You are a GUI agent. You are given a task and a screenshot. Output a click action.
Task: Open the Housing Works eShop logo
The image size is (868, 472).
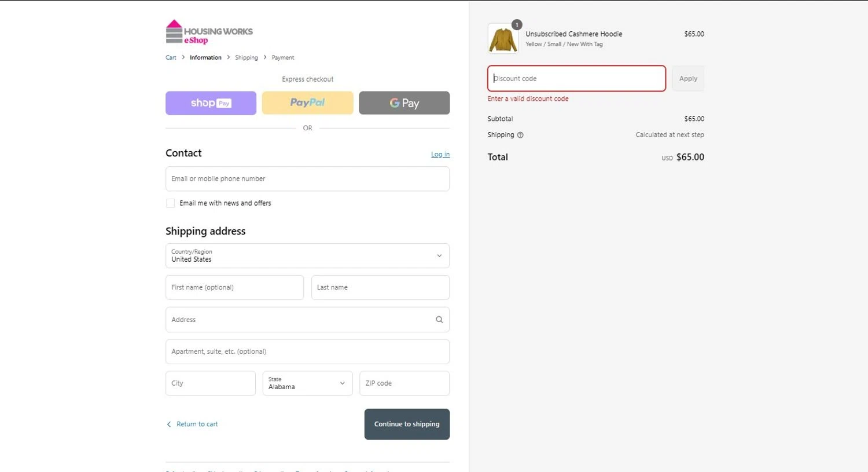pos(209,32)
